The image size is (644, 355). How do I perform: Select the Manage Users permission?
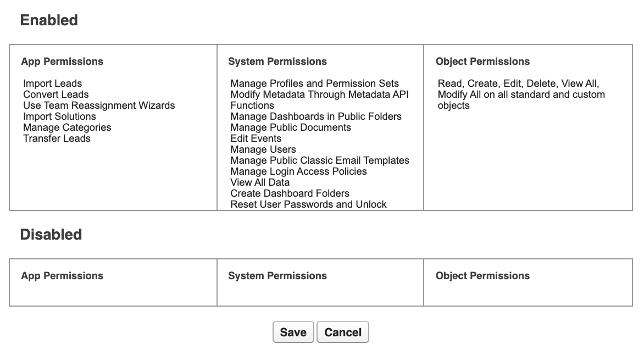tap(263, 149)
